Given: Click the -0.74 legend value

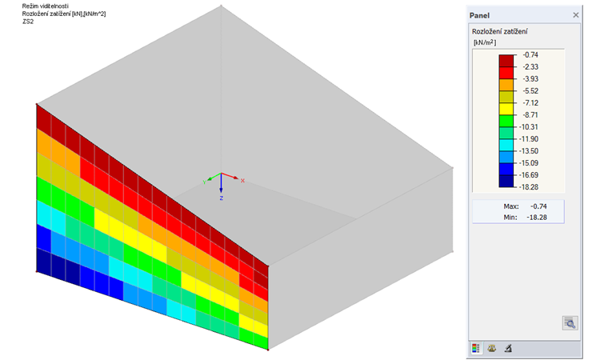Looking at the screenshot, I should click(x=530, y=55).
